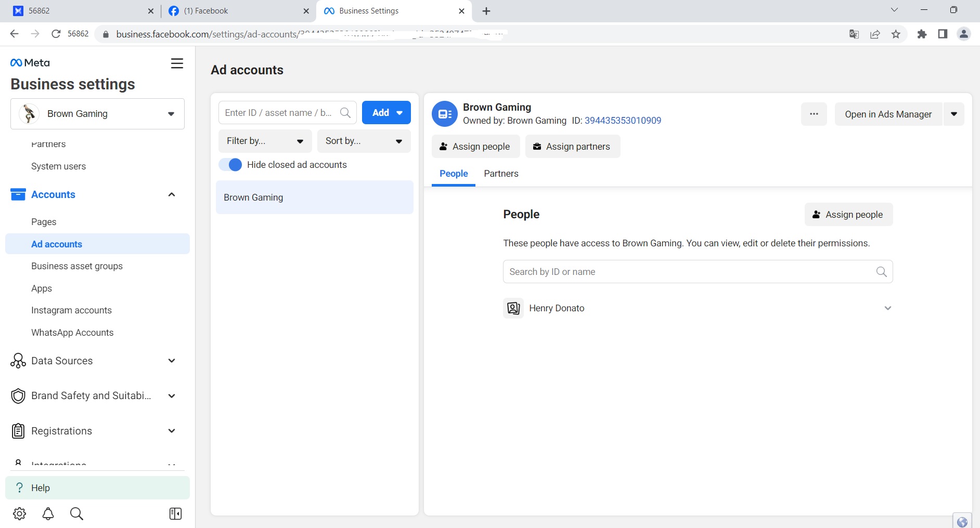Open notifications bell icon
This screenshot has width=980, height=528.
click(x=48, y=513)
